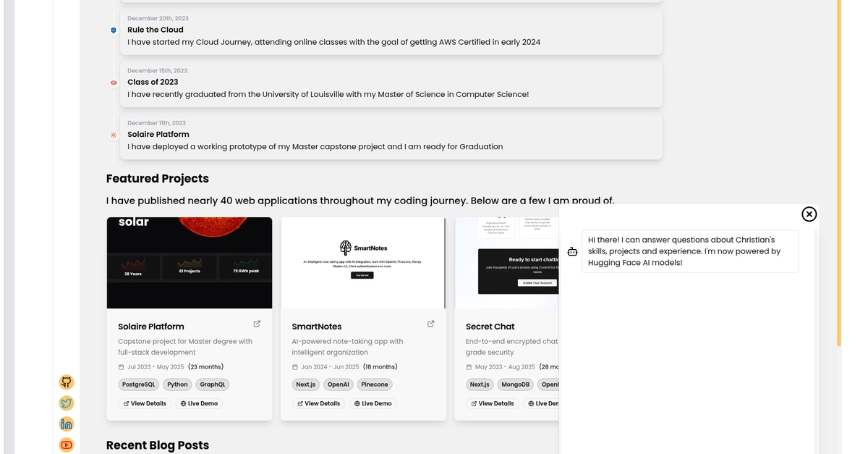
Task: Select the MongoDB tag
Action: pyautogui.click(x=516, y=384)
